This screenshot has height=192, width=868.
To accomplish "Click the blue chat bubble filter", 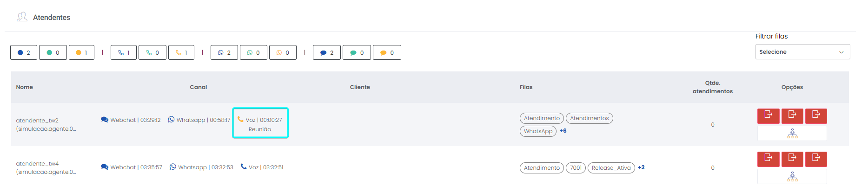I will click(327, 52).
